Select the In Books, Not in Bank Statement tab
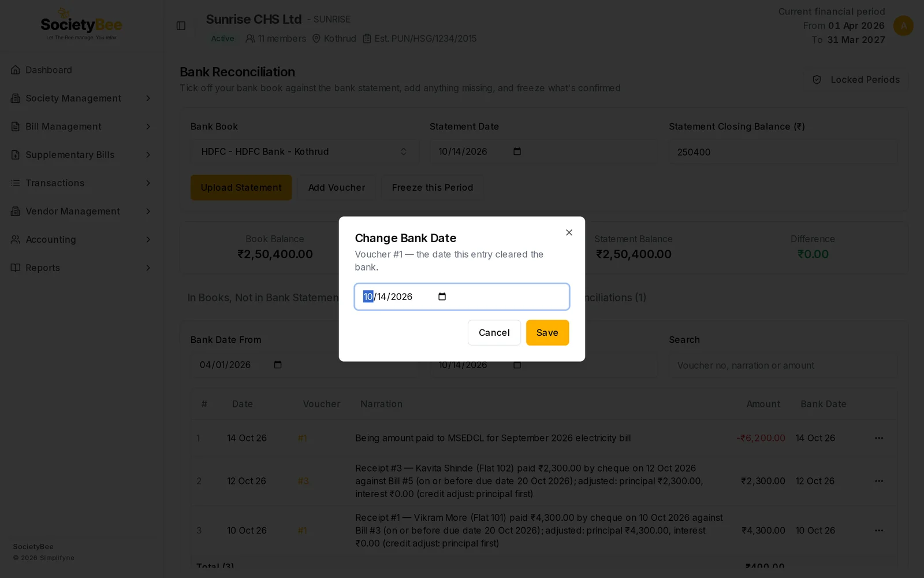This screenshot has width=924, height=578. (x=263, y=298)
